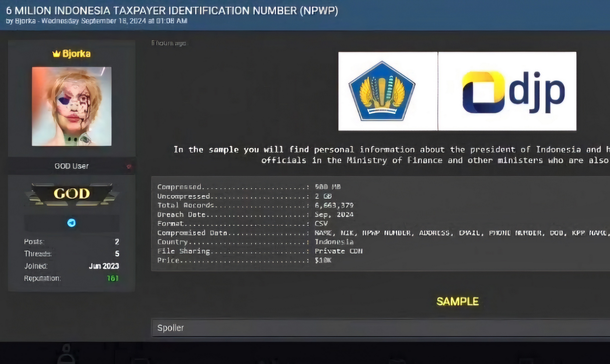Open Bjorka's Telegram contact icon
The image size is (610, 364).
[72, 223]
